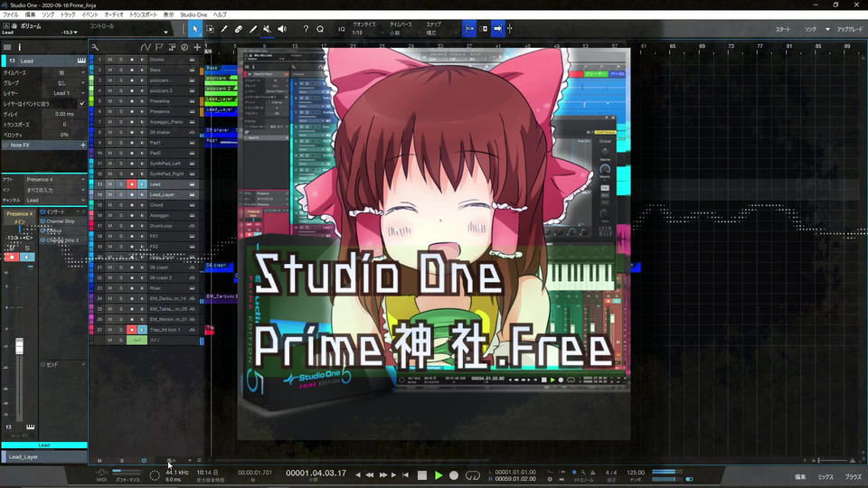Select the Line draw tool
This screenshot has width=868, height=488.
pyautogui.click(x=253, y=29)
